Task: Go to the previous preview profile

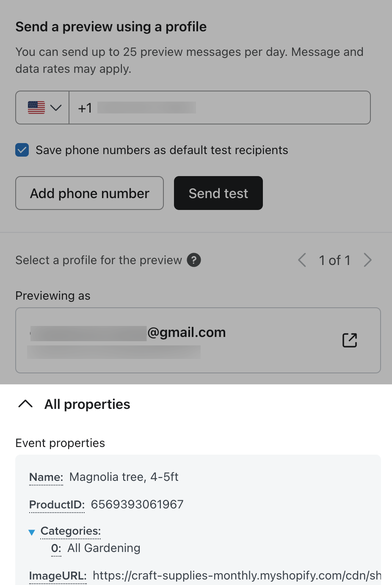Action: pos(302,260)
